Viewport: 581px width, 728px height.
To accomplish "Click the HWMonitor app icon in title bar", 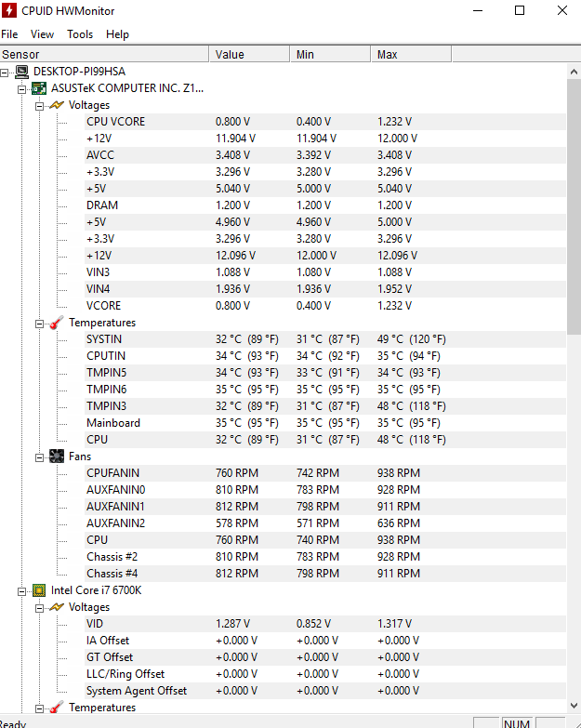I will (x=8, y=10).
